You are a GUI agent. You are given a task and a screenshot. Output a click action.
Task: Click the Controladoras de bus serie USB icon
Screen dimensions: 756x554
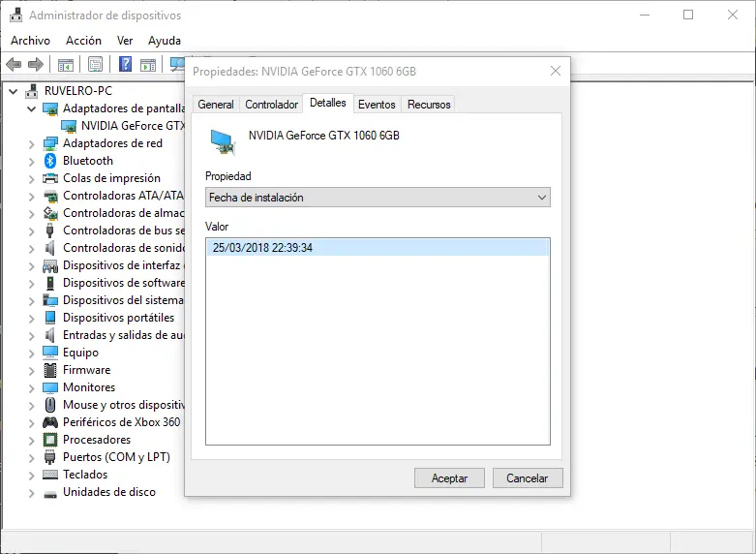[49, 231]
